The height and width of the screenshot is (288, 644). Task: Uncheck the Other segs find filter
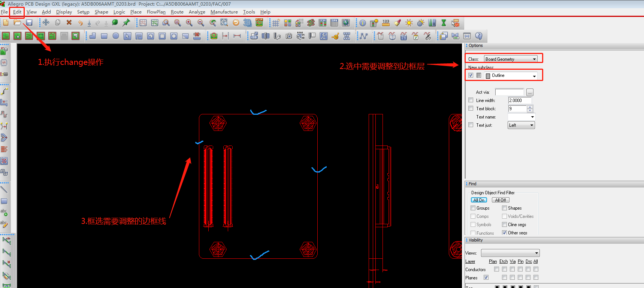(x=505, y=233)
